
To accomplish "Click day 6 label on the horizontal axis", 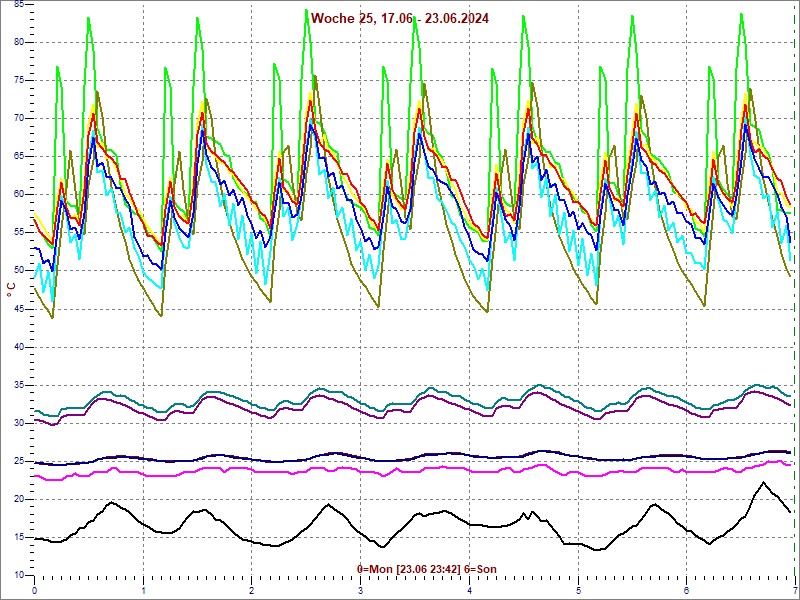I will pos(687,592).
